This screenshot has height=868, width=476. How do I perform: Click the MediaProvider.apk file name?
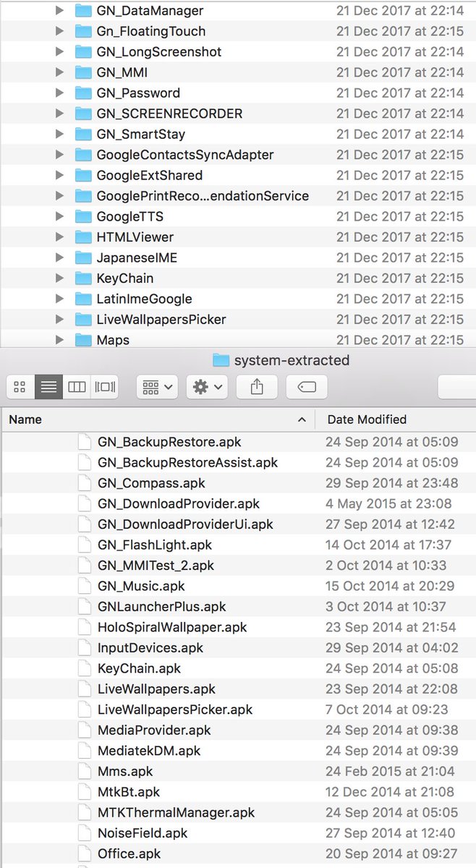click(x=154, y=730)
